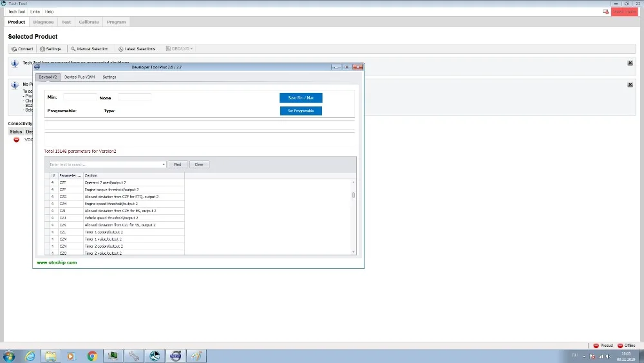Open the last pinned taskbar application
This screenshot has width=644, height=363.
pos(196,356)
